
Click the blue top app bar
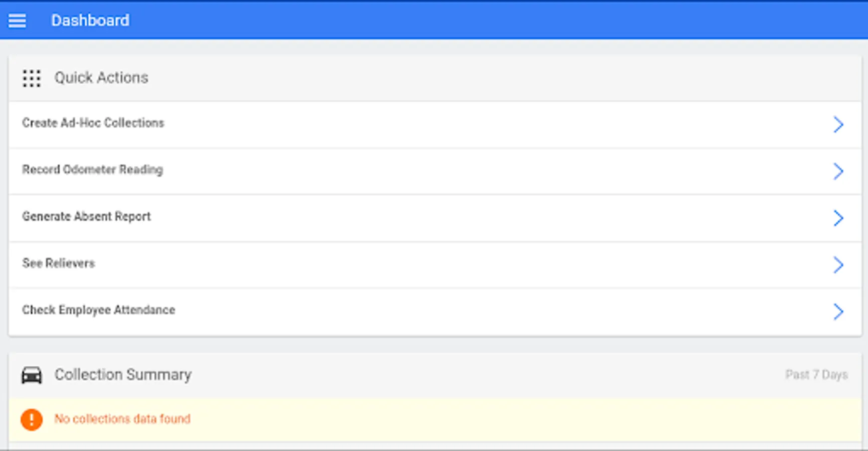point(451,21)
